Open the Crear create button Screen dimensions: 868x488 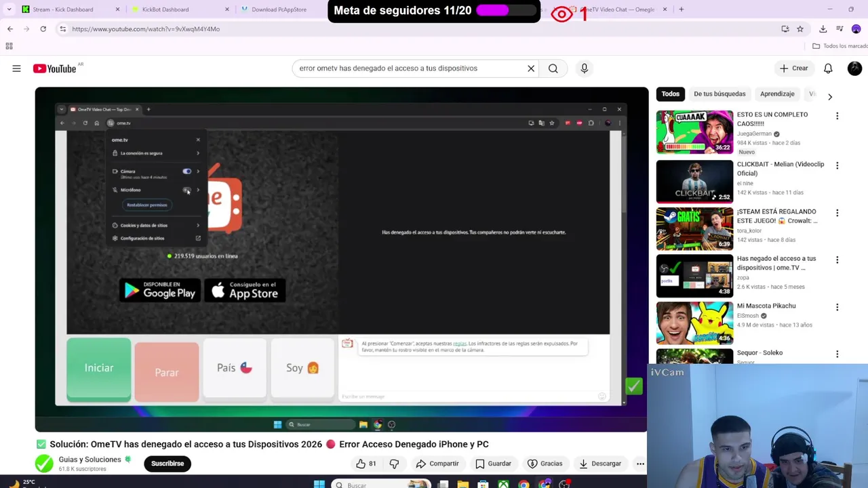click(793, 68)
